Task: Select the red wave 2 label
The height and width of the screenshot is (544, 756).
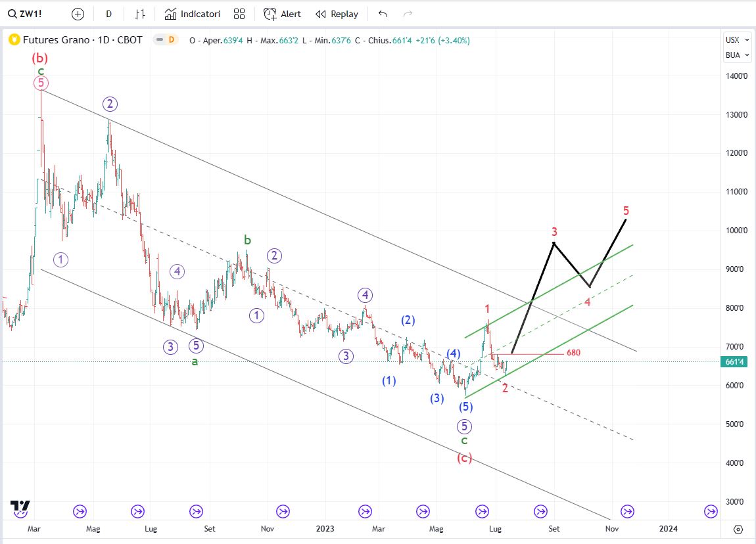Action: coord(505,388)
